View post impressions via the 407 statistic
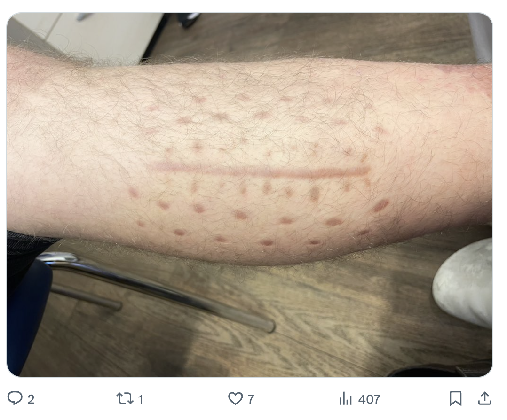Image resolution: width=507 pixels, height=420 pixels. click(x=369, y=399)
